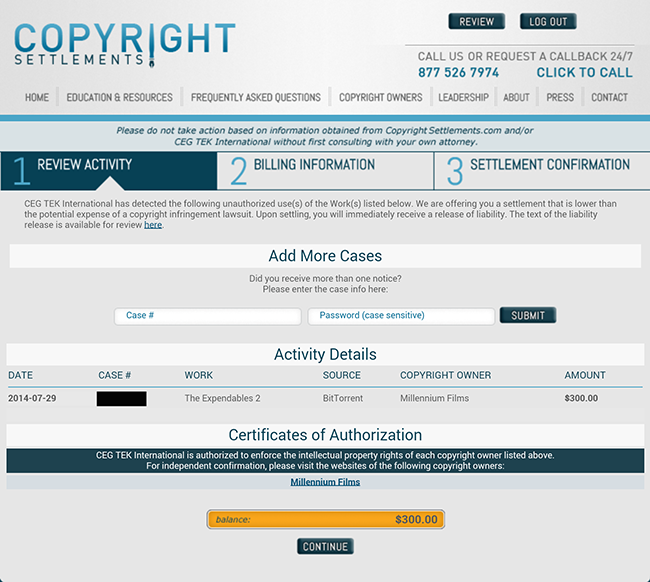Click the 2014-07-29 date cell
The height and width of the screenshot is (582, 650).
tap(32, 398)
